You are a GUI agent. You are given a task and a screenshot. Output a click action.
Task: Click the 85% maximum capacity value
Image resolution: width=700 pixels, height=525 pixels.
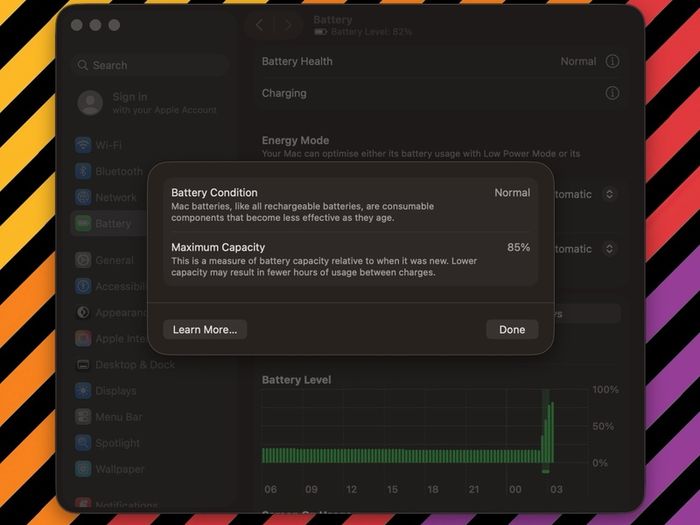pyautogui.click(x=518, y=247)
